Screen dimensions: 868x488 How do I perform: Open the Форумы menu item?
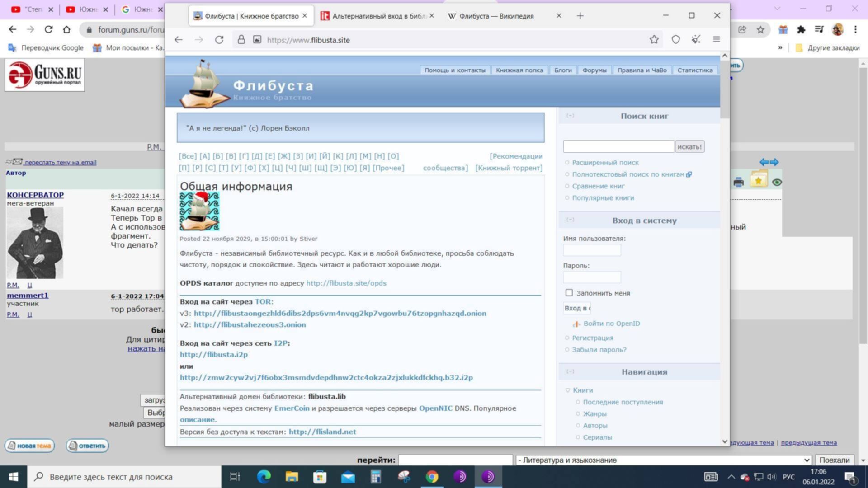594,70
